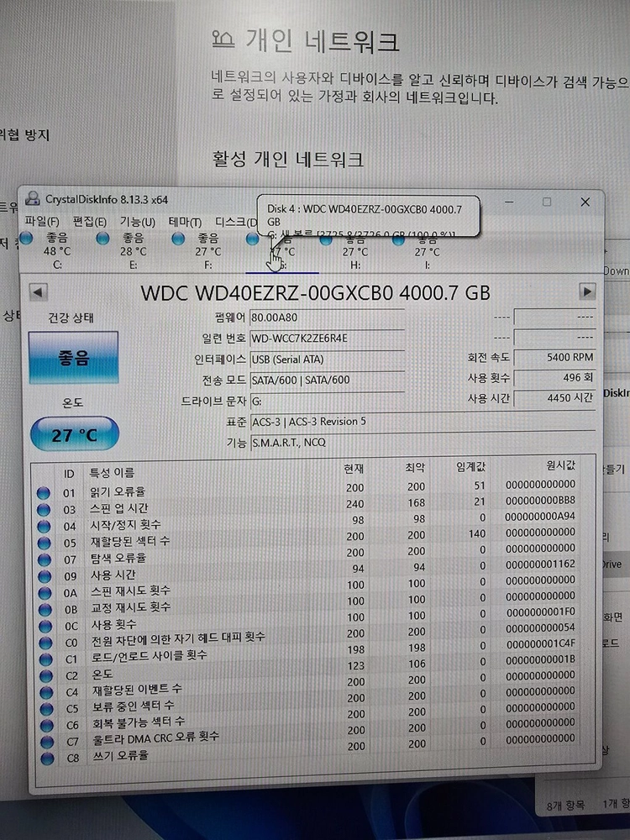
Task: Click the features field S.M.A.R.T., NCQ
Action: (423, 443)
